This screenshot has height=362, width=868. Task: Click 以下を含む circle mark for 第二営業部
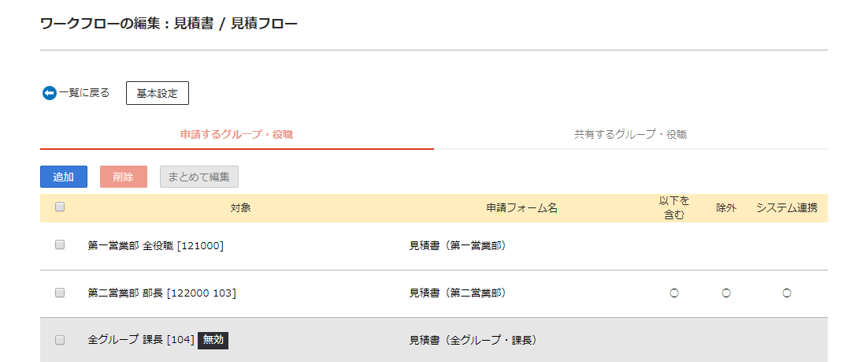(674, 293)
